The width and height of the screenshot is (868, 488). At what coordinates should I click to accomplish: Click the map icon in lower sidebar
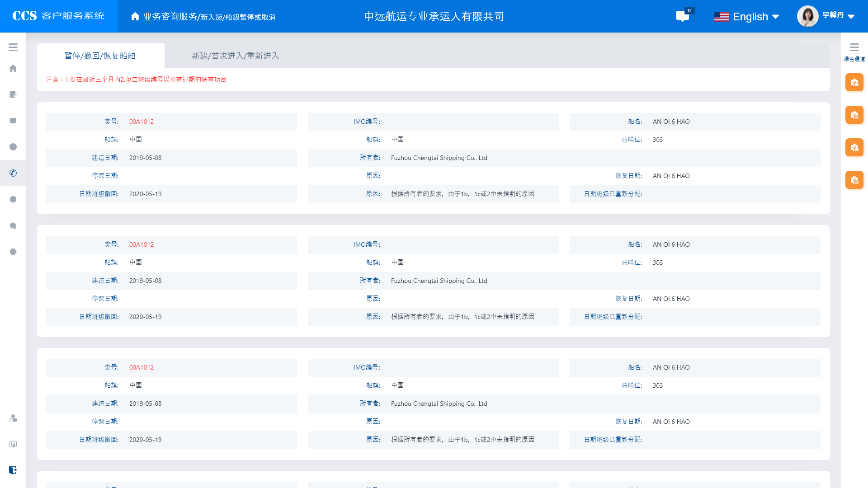pyautogui.click(x=13, y=444)
